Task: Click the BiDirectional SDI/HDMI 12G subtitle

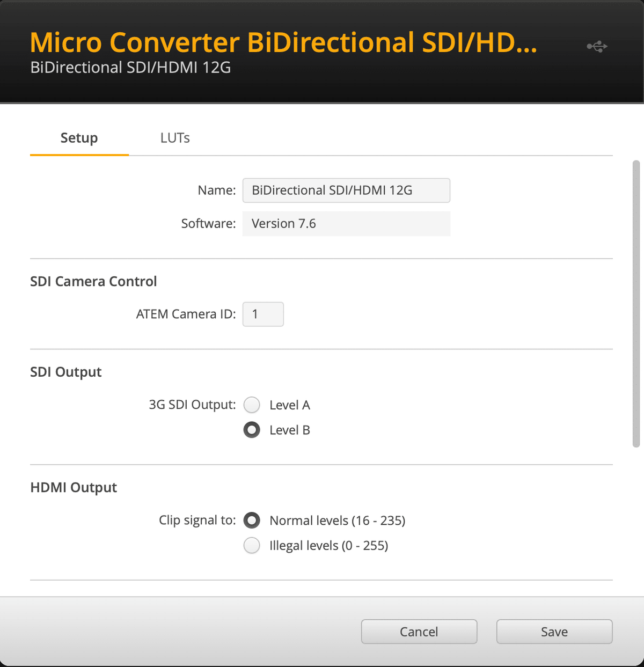Action: pos(130,67)
